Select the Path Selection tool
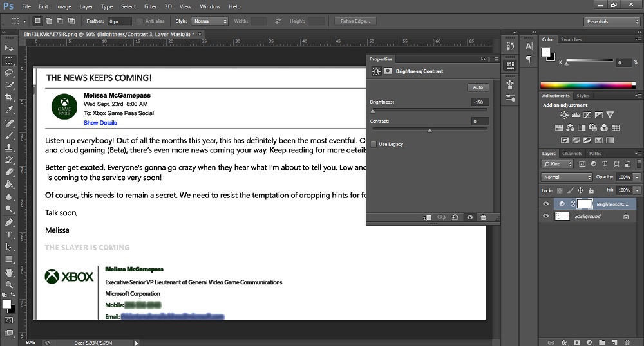 9,247
